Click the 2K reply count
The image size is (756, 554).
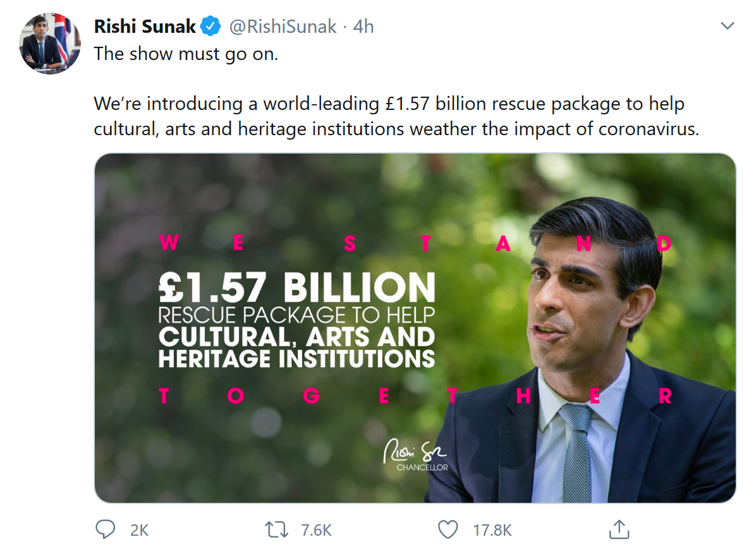pyautogui.click(x=139, y=530)
